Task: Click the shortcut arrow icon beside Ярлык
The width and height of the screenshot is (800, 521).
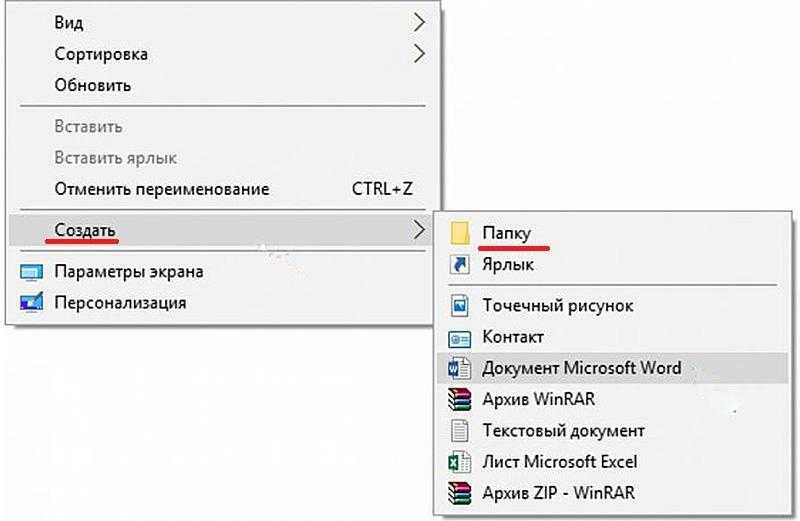Action: click(x=460, y=264)
